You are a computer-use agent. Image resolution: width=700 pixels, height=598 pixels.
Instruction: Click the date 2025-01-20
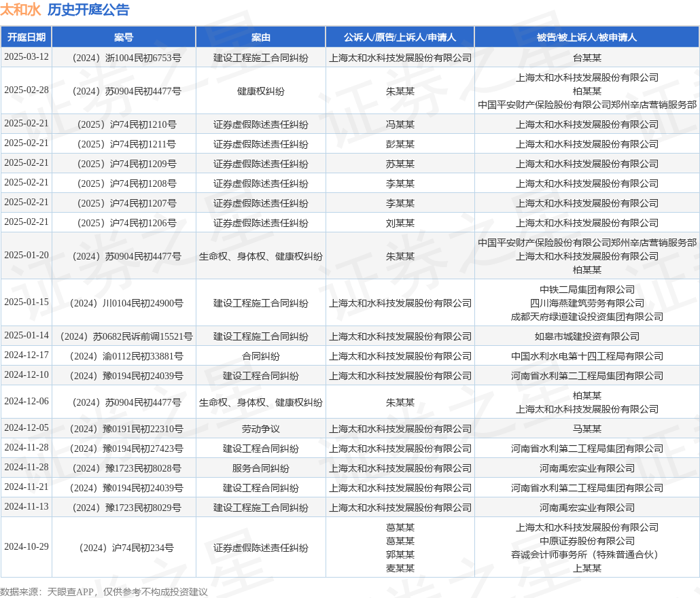tap(27, 256)
